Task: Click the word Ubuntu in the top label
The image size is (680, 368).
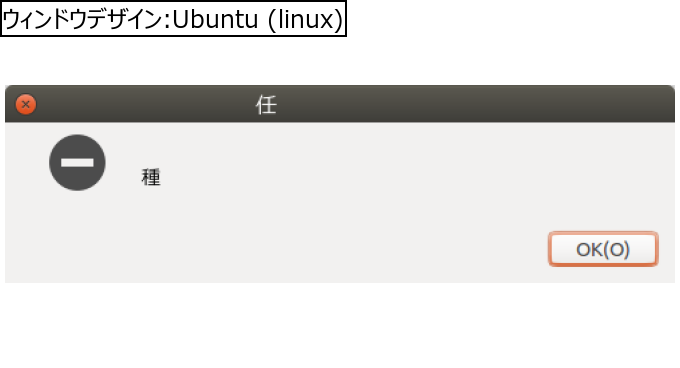Action: (216, 20)
